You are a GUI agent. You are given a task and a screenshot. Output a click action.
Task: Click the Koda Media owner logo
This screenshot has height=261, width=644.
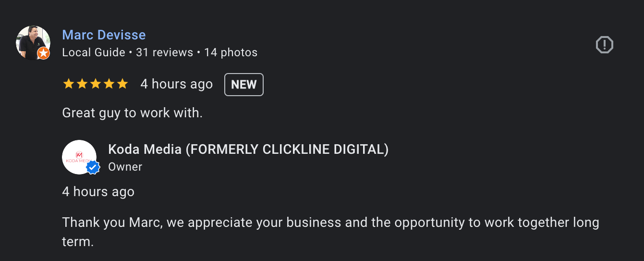coord(79,157)
